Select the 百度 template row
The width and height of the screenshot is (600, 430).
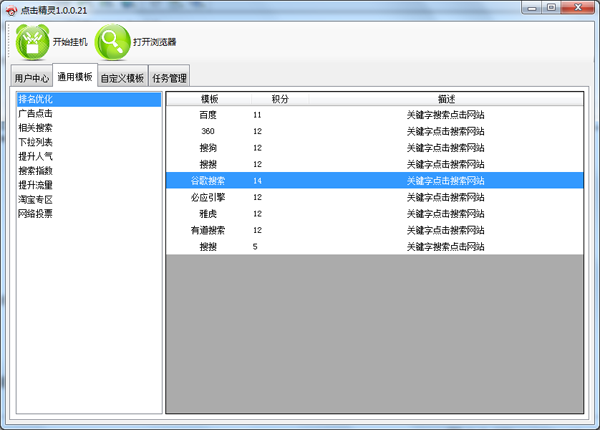375,115
